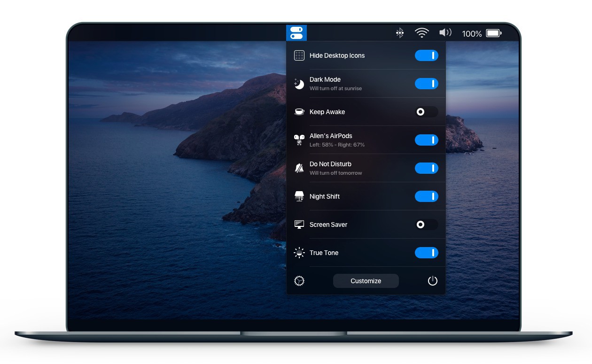The image size is (592, 364).
Task: Click the Do Not Disturb bell icon
Action: [x=299, y=168]
